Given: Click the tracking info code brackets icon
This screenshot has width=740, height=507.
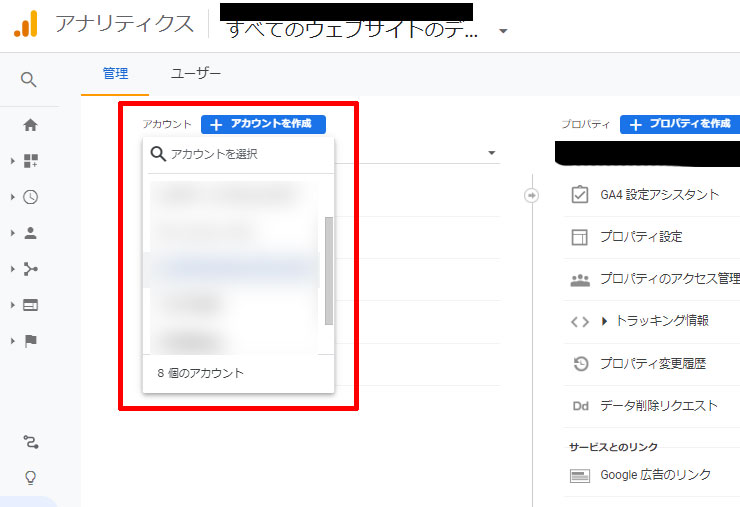Looking at the screenshot, I should click(x=580, y=322).
